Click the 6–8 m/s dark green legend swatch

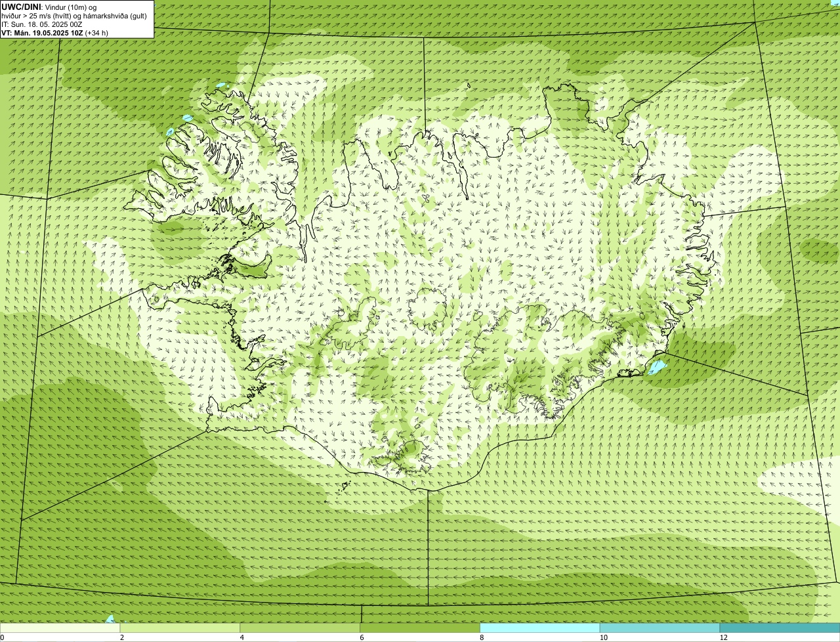click(420, 628)
